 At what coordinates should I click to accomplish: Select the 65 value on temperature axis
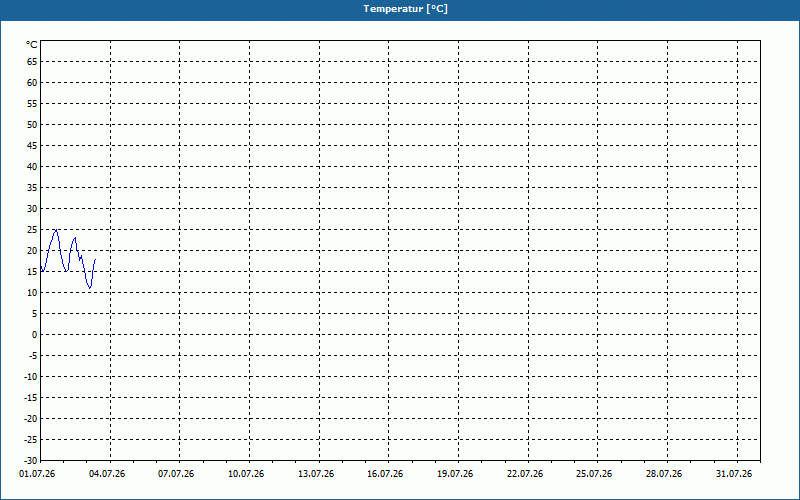(x=32, y=62)
